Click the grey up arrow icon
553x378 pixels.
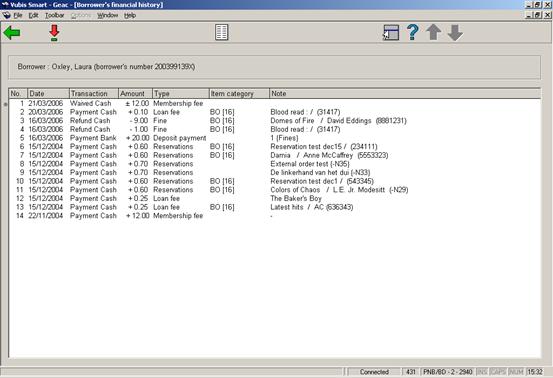pos(434,32)
